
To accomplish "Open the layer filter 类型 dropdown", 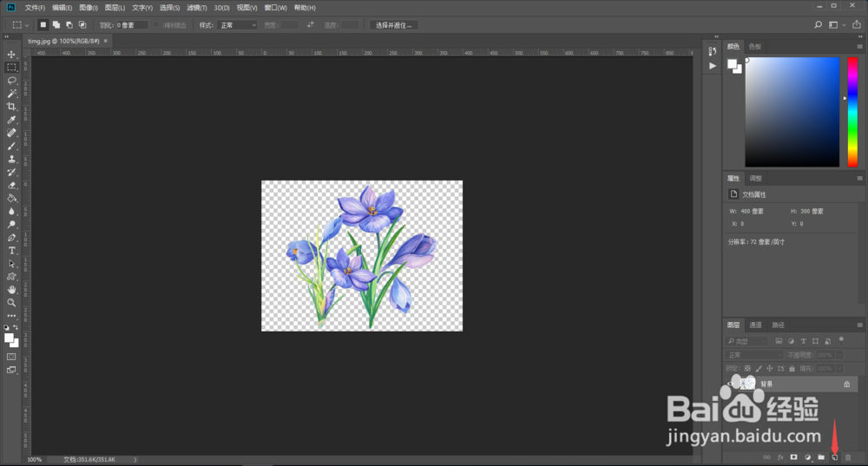I will [746, 341].
